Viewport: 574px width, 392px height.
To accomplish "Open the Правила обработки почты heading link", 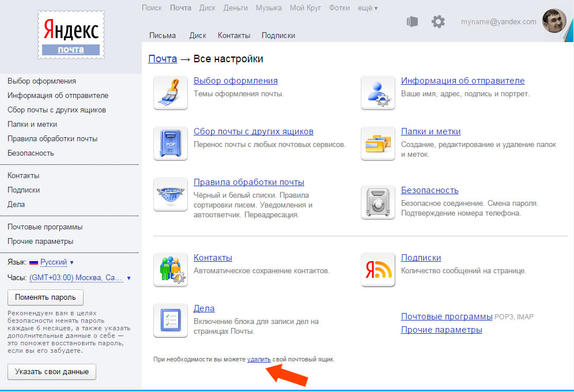I will (249, 182).
